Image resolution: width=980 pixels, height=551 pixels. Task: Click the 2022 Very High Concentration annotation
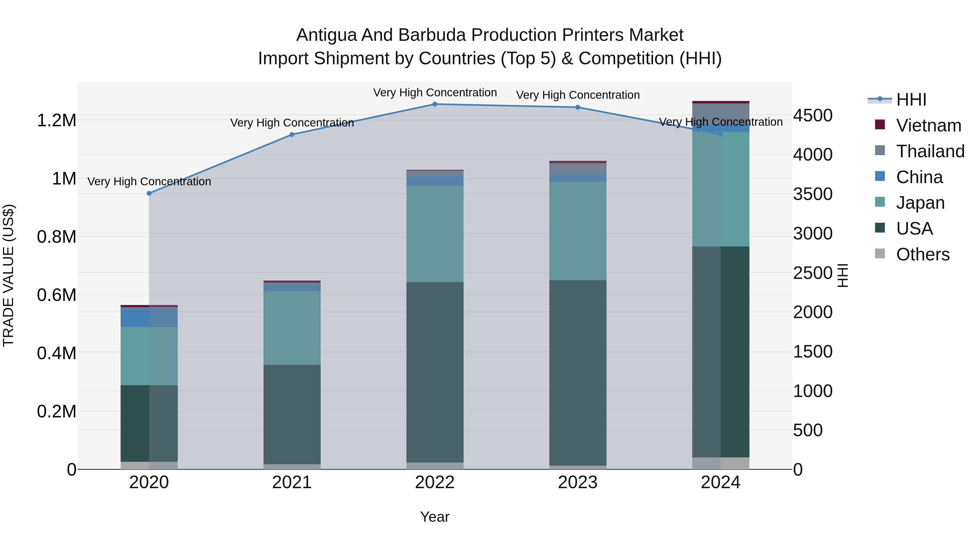435,93
